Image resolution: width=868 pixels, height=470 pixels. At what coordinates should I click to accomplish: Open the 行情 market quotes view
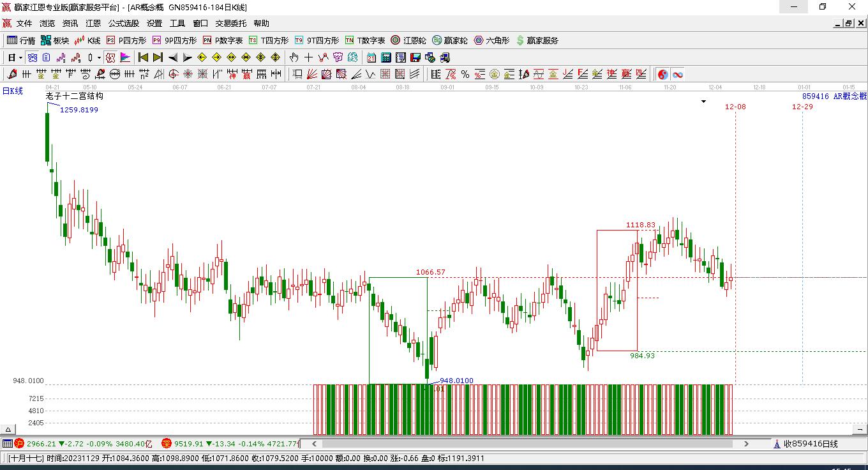21,40
